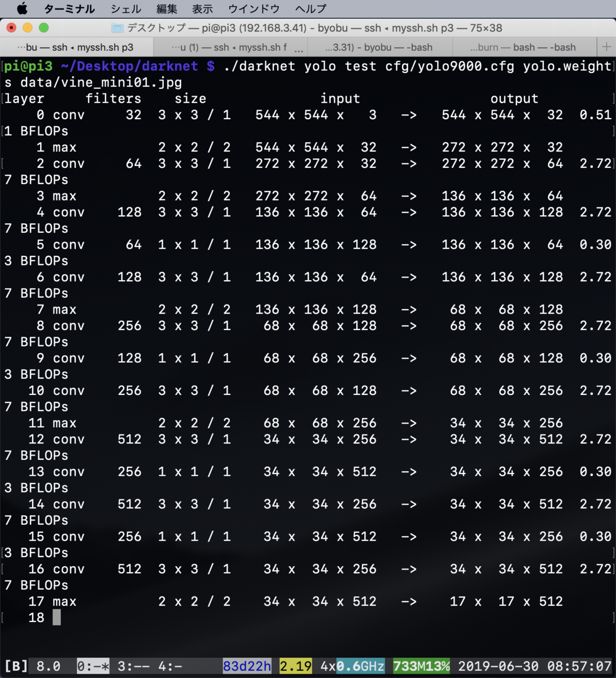The height and width of the screenshot is (678, 616).
Task: Click the ~/Desktop/darknet path in prompt
Action: pos(129,66)
